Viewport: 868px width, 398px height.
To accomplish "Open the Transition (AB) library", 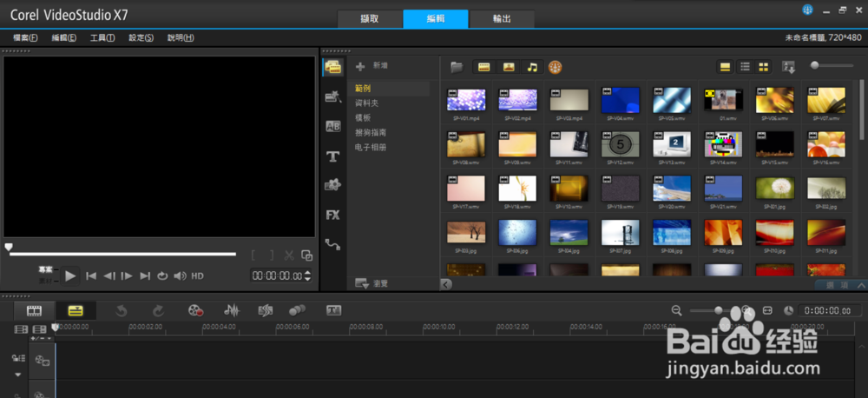I will click(x=332, y=126).
